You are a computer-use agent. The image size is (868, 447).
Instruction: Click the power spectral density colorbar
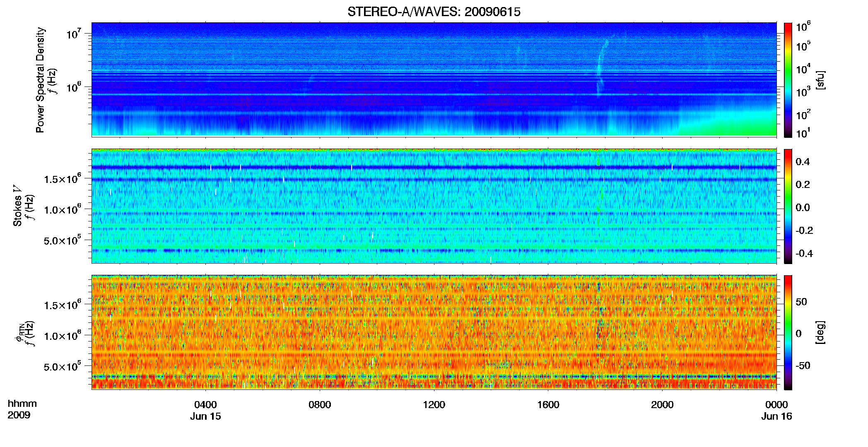788,80
